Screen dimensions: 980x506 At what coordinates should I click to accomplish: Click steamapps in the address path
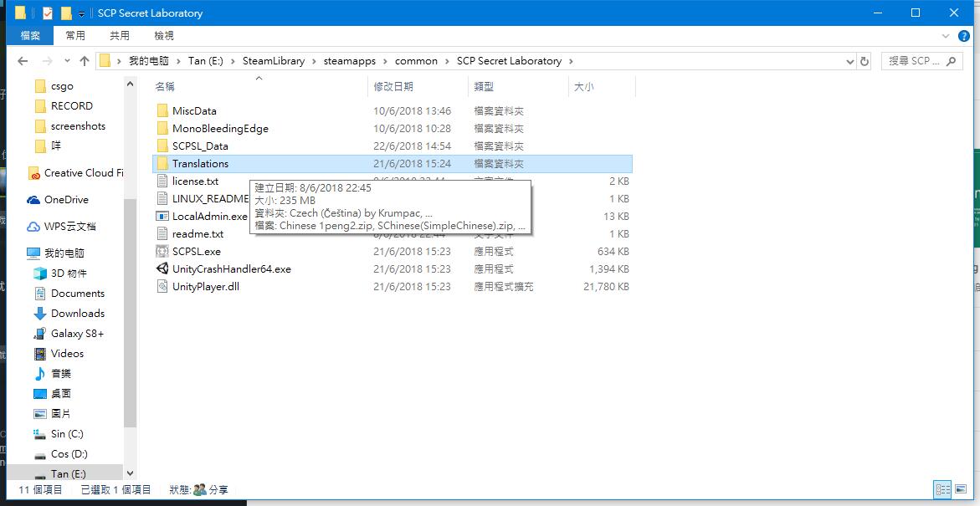[x=350, y=61]
